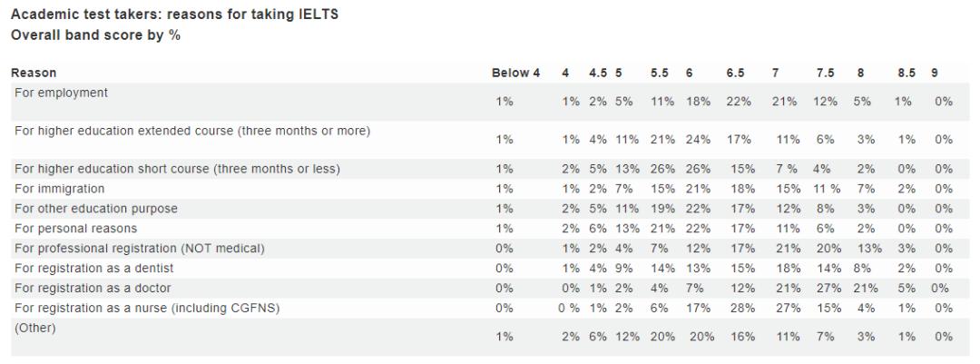The height and width of the screenshot is (364, 980).
Task: Click the 'Reason' column header
Action: click(34, 73)
